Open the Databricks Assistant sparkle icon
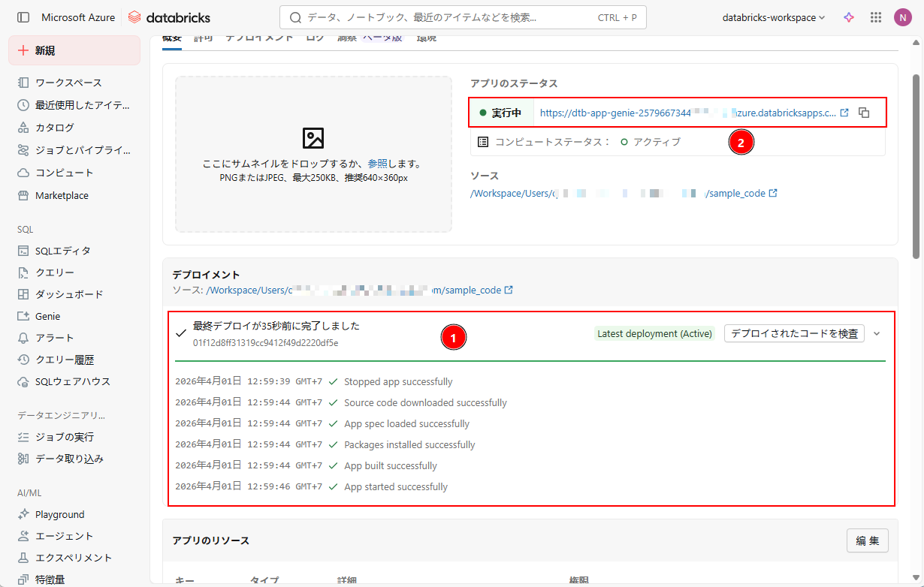This screenshot has width=924, height=587. click(849, 17)
